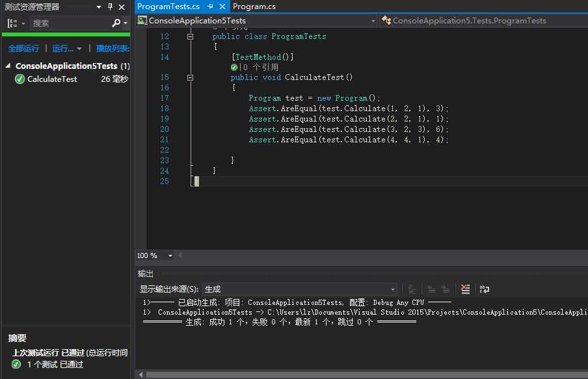Open the group-by dropdown arrow beside tree icon
This screenshot has width=588, height=379.
click(23, 23)
